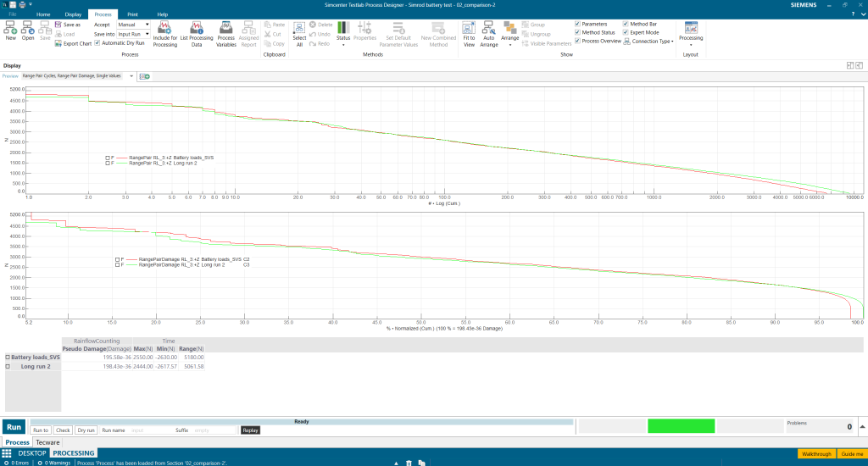Viewport: 868px width, 466px height.
Task: Click the Run button
Action: click(x=14, y=427)
